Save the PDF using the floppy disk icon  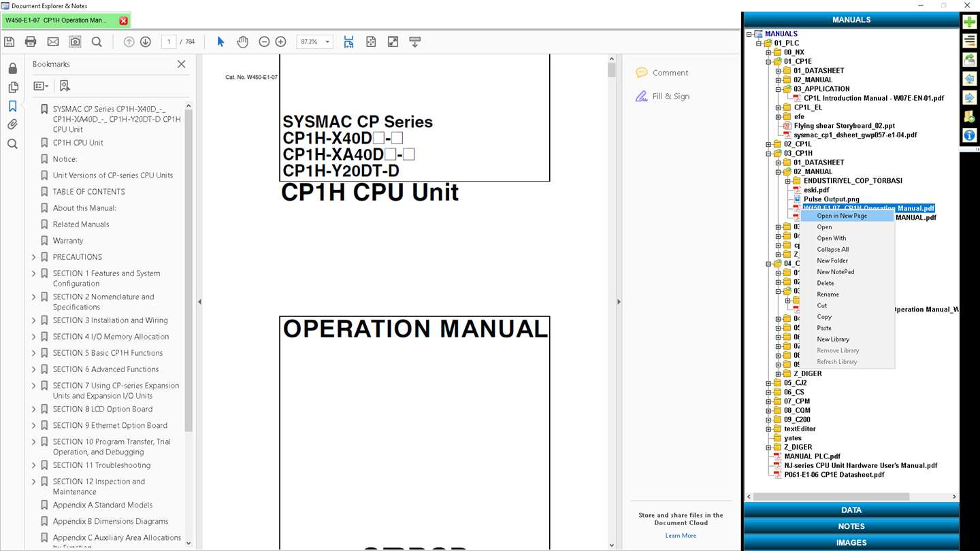click(9, 41)
